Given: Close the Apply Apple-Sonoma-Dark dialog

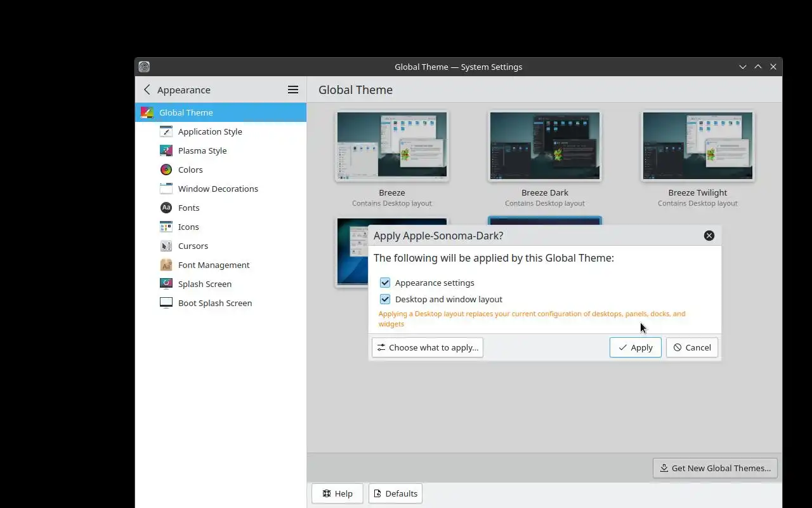Looking at the screenshot, I should (x=709, y=236).
